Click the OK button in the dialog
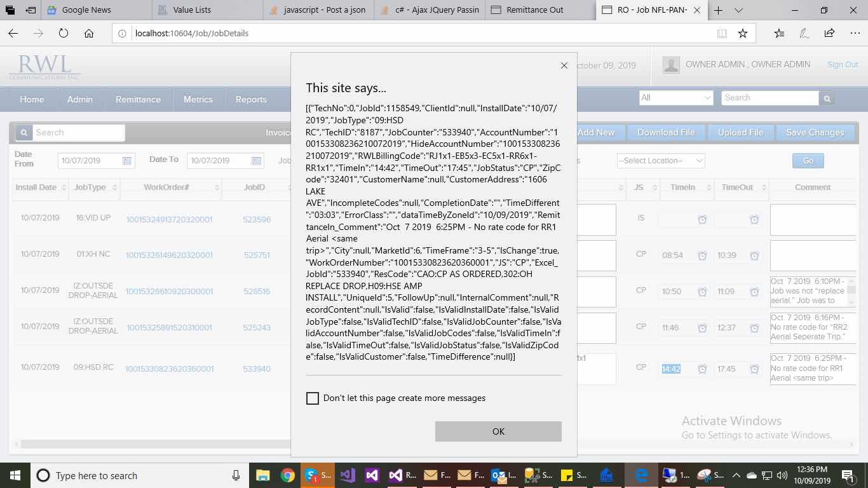Screen dimensions: 868x488 498,431
